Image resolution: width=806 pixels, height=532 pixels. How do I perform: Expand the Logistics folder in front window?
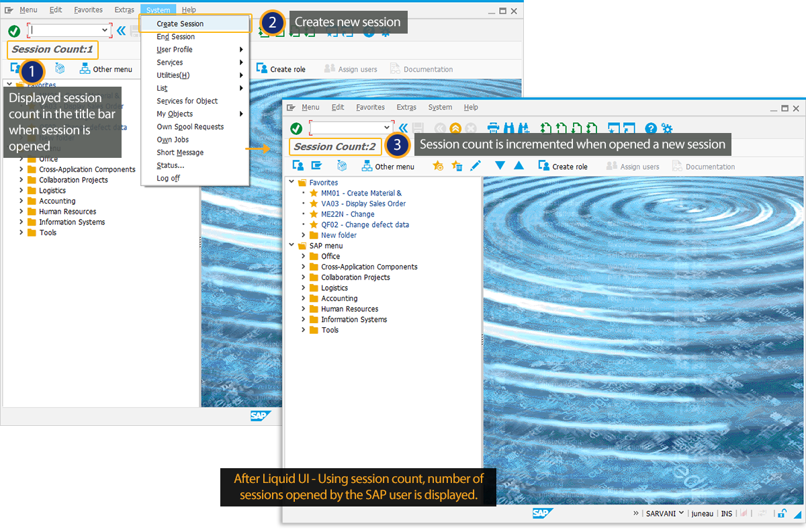303,287
